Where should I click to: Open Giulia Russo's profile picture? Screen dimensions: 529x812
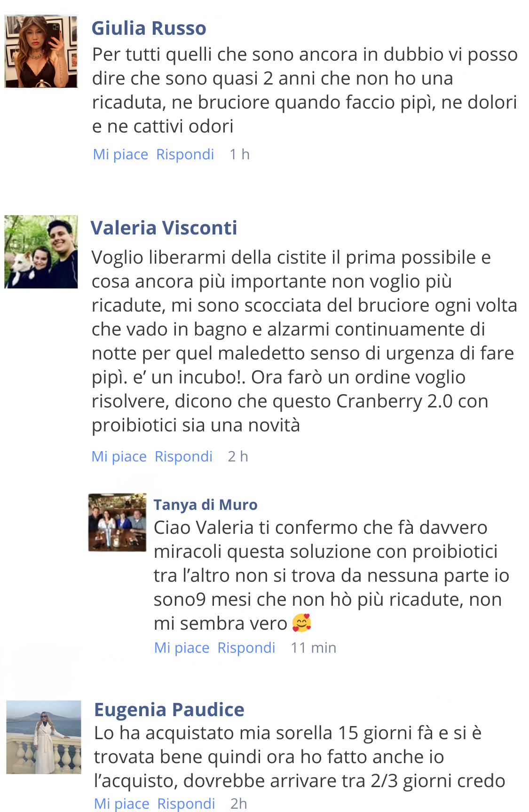41,51
